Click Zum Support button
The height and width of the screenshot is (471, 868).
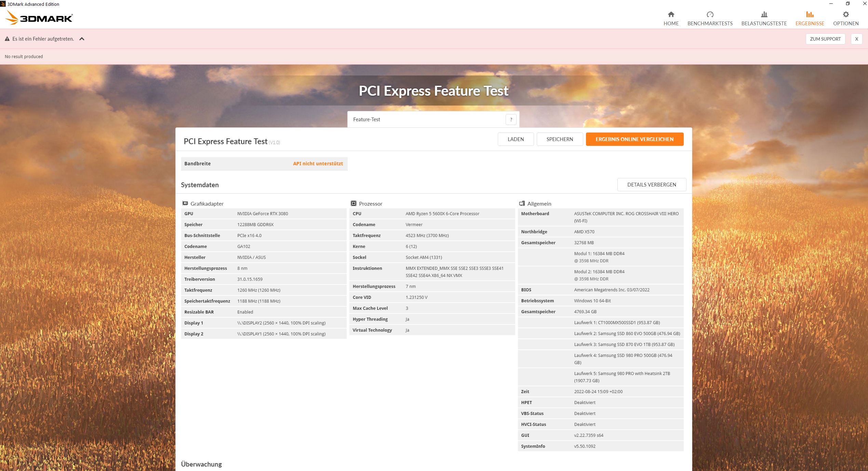825,39
